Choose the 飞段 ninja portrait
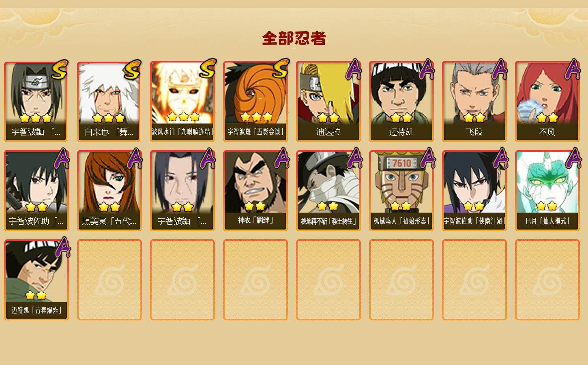Screen dimensions: 588x365 (474, 101)
